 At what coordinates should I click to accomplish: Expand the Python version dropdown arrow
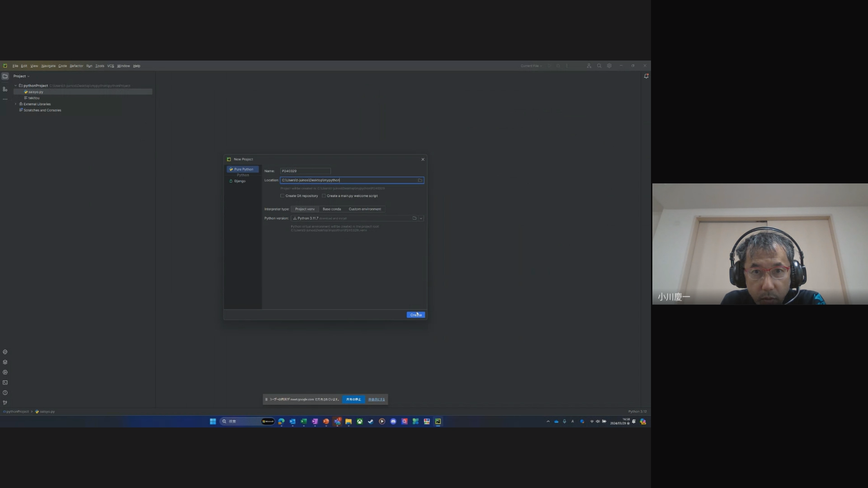point(421,218)
